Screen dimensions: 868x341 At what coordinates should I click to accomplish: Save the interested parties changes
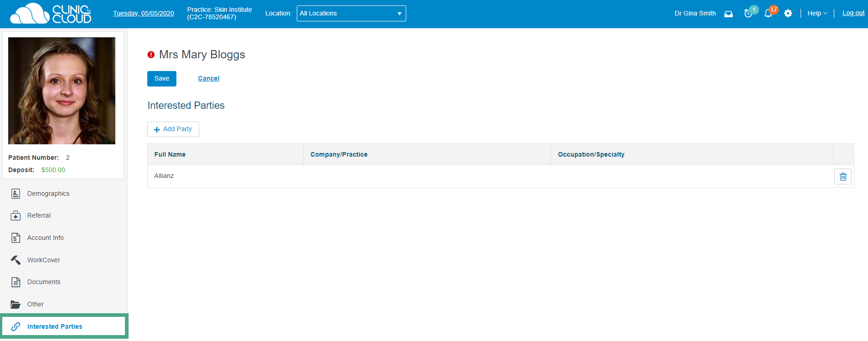[161, 79]
